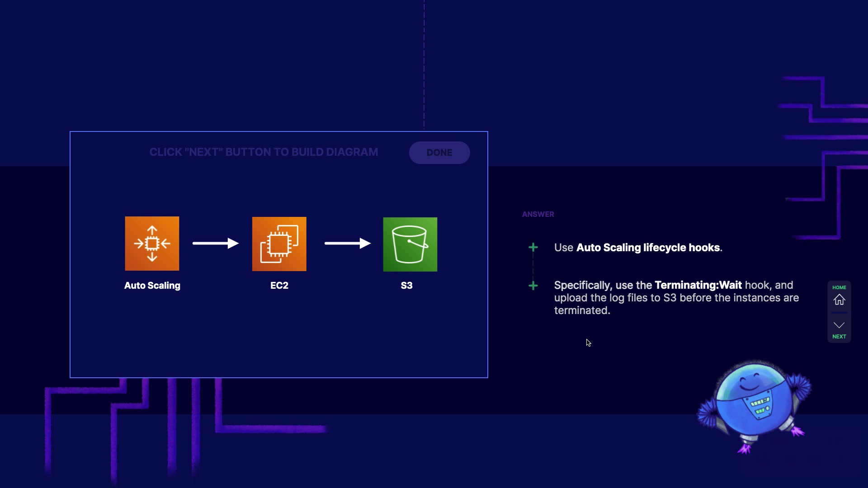The width and height of the screenshot is (868, 488).
Task: Click the EC2 text label
Action: 279,286
